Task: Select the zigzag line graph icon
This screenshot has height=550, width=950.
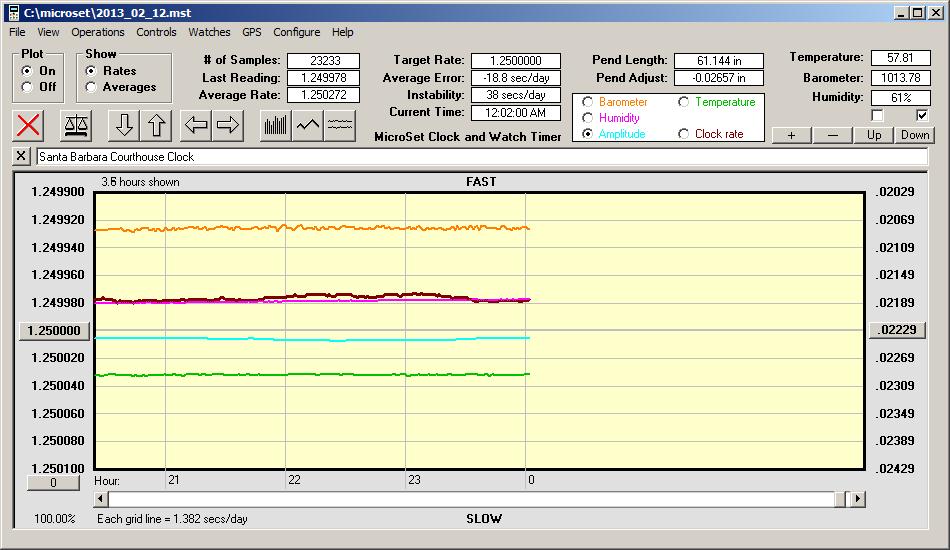Action: pos(308,125)
